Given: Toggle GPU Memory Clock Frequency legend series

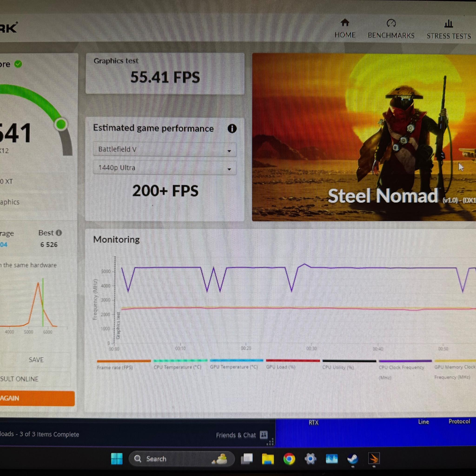Looking at the screenshot, I should pos(455,370).
